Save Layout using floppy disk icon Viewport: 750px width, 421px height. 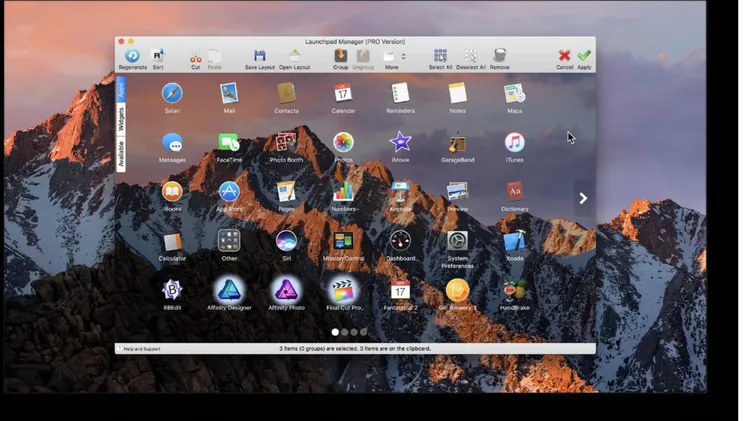point(260,56)
